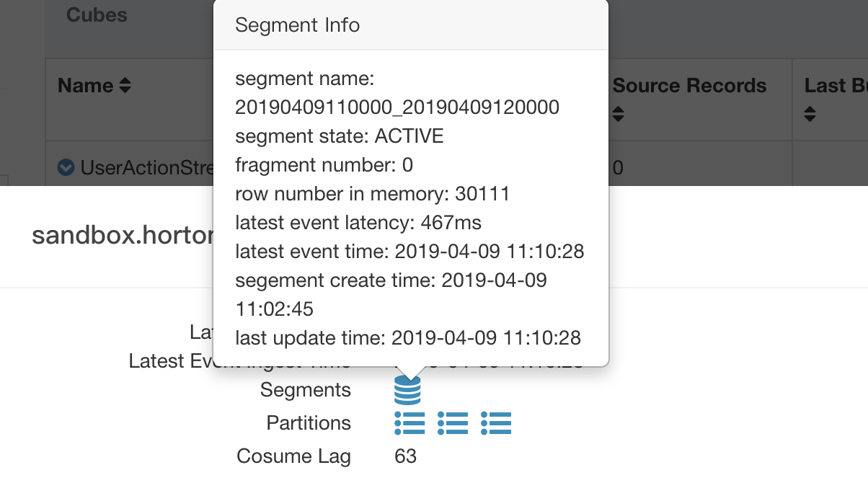Open the middle Partitions list icon
Viewport: 868px width, 496px height.
click(x=453, y=423)
